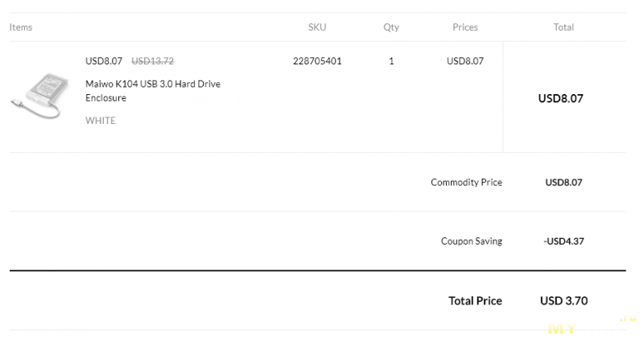This screenshot has height=342, width=644.
Task: Open the Maiwo K104 enclosure product thumbnail
Action: [x=39, y=96]
